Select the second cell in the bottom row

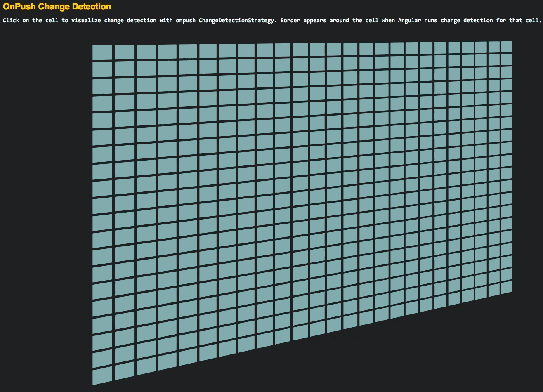124,371
